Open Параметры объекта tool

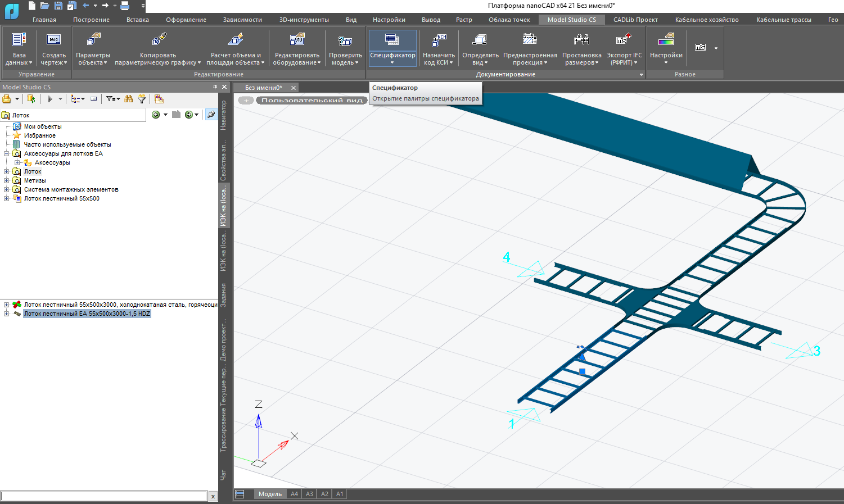(x=93, y=49)
